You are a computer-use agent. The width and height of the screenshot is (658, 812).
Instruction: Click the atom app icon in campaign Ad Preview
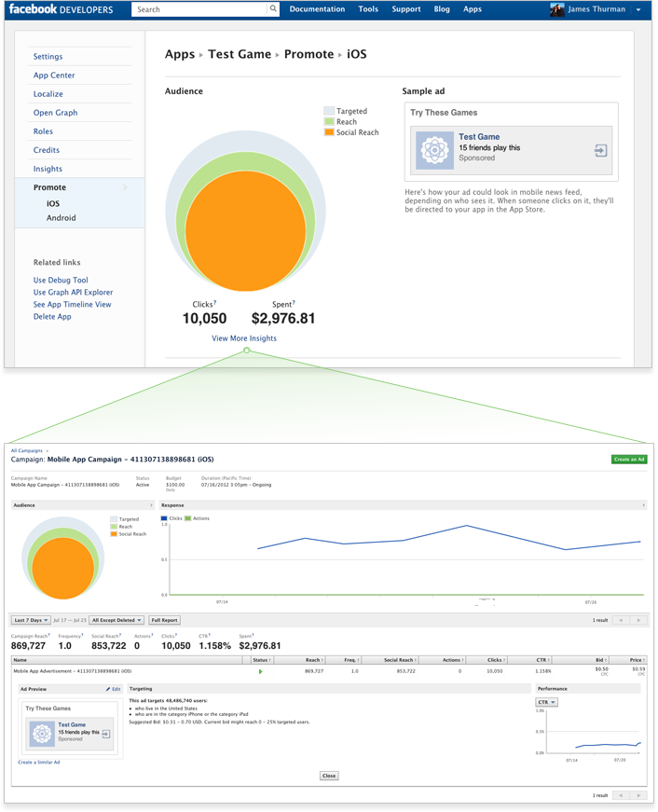[42, 734]
